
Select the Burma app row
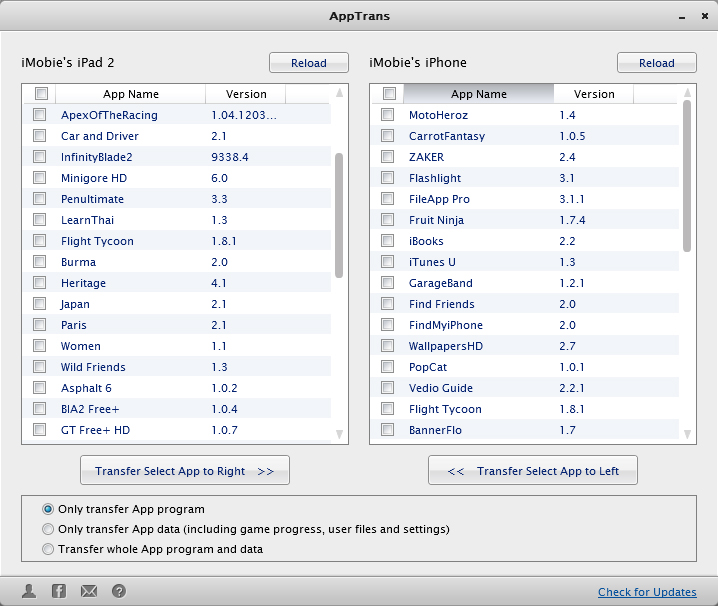(177, 262)
